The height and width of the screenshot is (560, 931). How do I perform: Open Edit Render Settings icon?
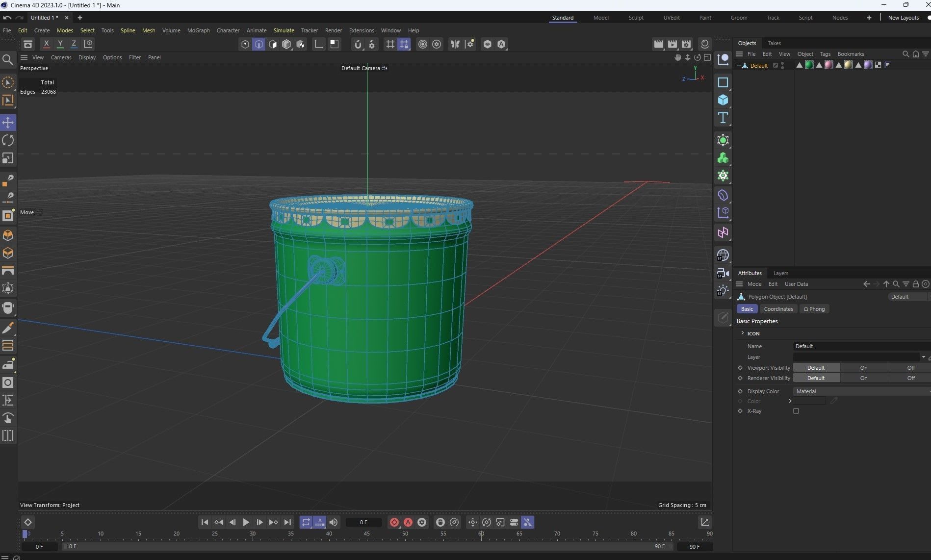tap(686, 44)
